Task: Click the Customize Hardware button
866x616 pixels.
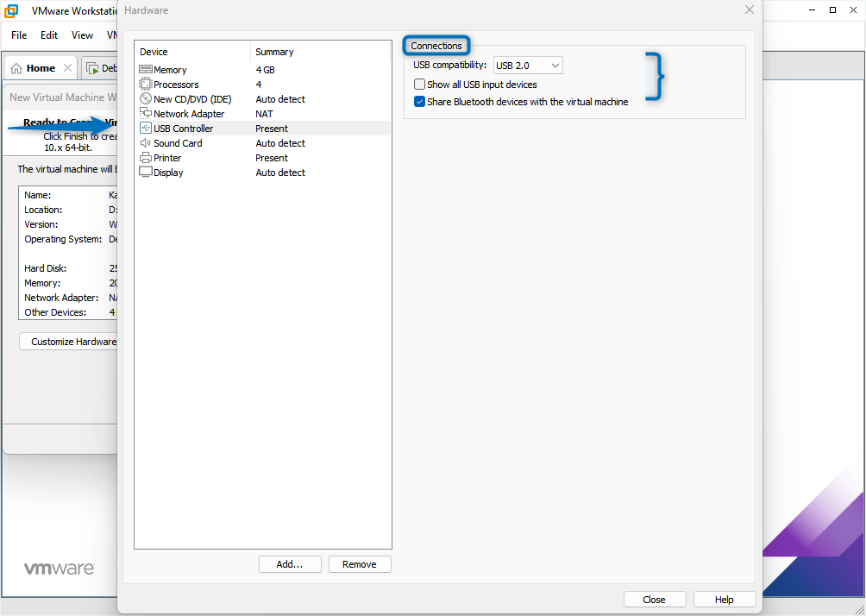Action: 69,341
